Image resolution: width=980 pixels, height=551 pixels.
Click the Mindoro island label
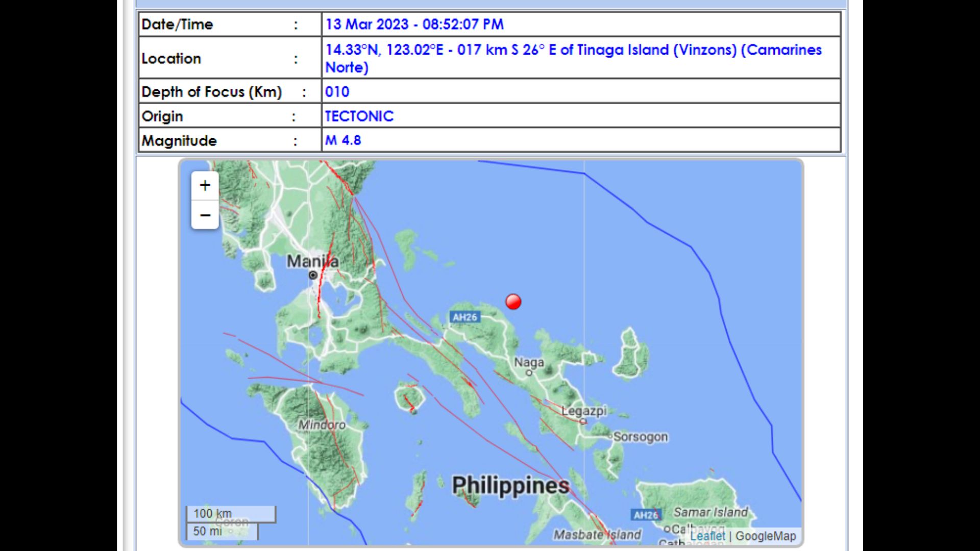tap(322, 424)
